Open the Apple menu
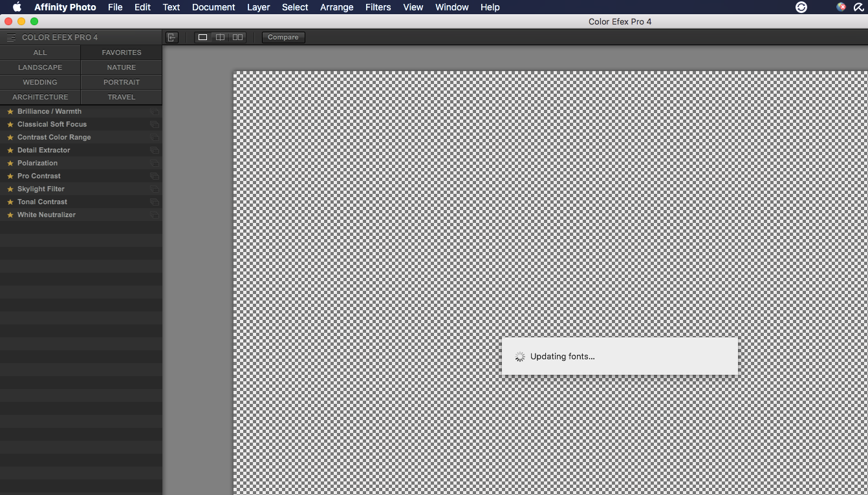 click(x=17, y=7)
